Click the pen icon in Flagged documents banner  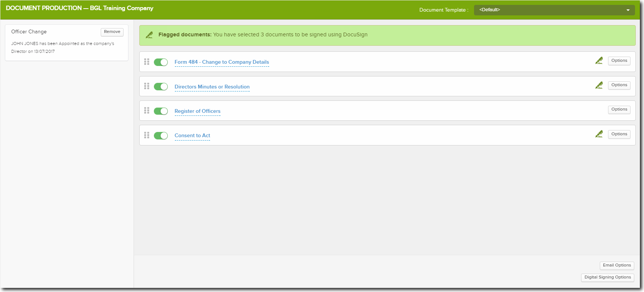coord(149,35)
